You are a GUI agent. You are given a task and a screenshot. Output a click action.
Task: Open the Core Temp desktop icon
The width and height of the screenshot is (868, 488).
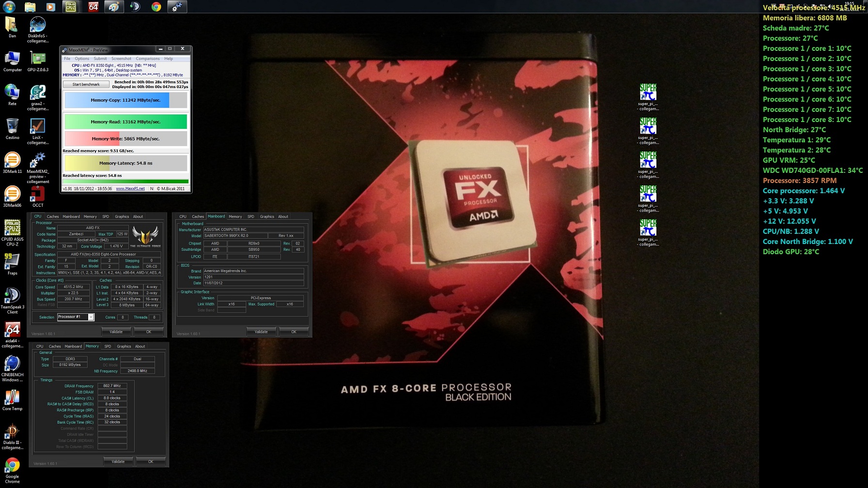point(12,400)
